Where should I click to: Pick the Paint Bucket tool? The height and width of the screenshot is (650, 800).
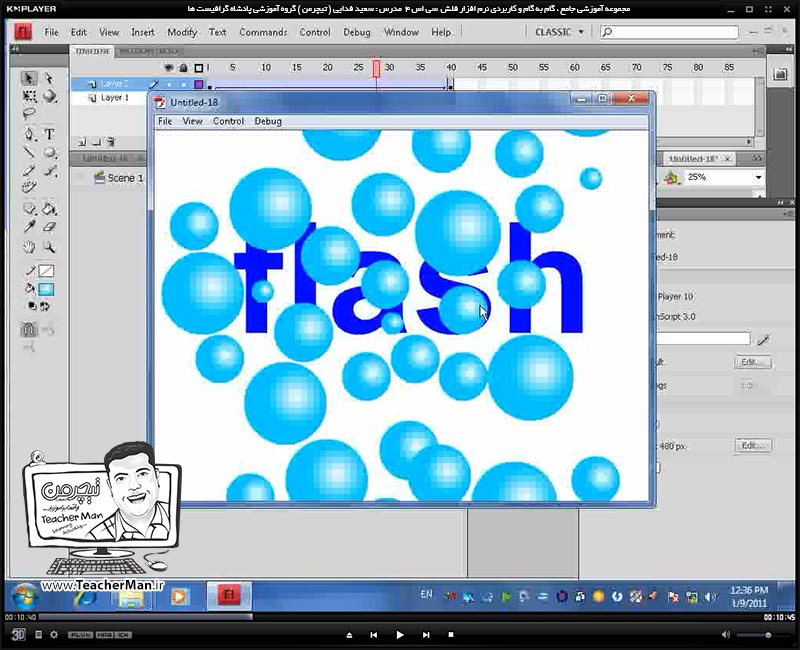pos(49,209)
